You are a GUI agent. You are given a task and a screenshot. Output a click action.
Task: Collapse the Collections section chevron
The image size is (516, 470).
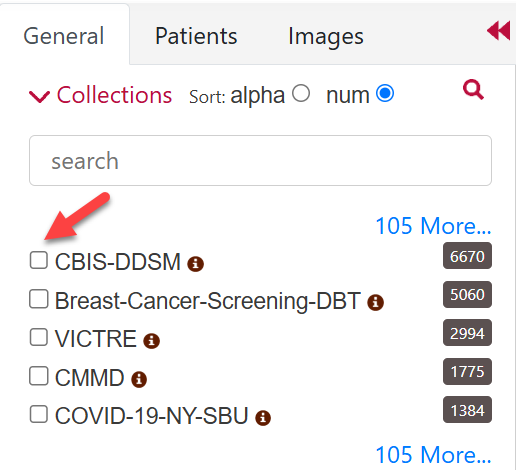[39, 97]
